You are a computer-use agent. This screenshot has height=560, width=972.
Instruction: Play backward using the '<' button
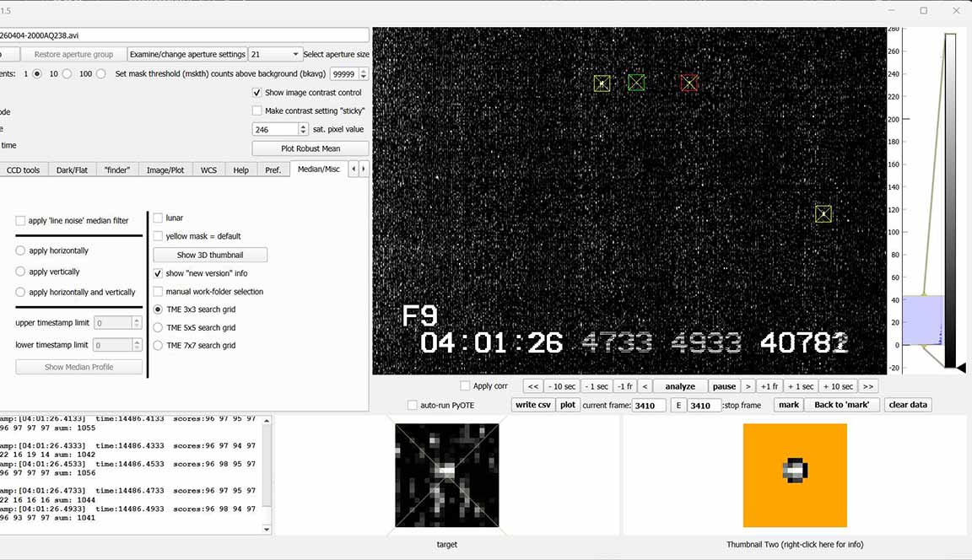click(645, 386)
